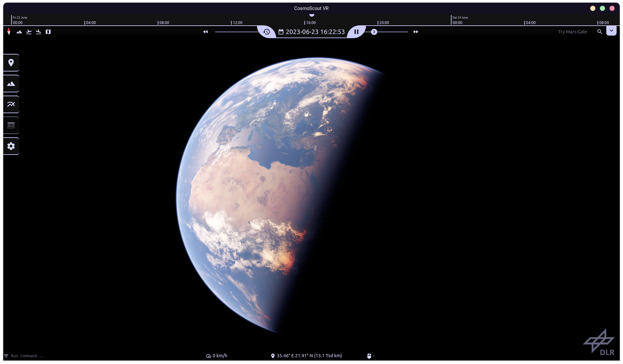Pause the time simulation

pos(356,32)
